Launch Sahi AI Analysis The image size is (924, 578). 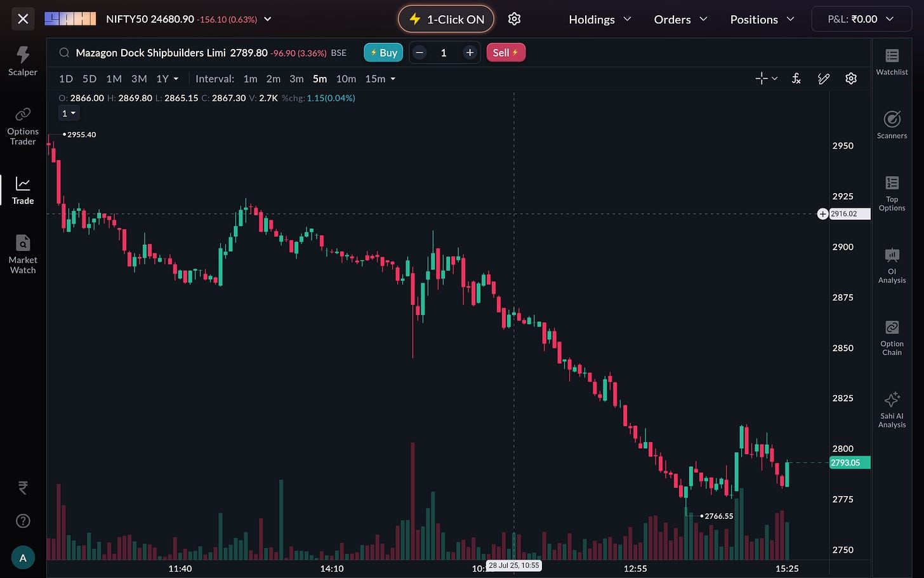click(x=892, y=409)
